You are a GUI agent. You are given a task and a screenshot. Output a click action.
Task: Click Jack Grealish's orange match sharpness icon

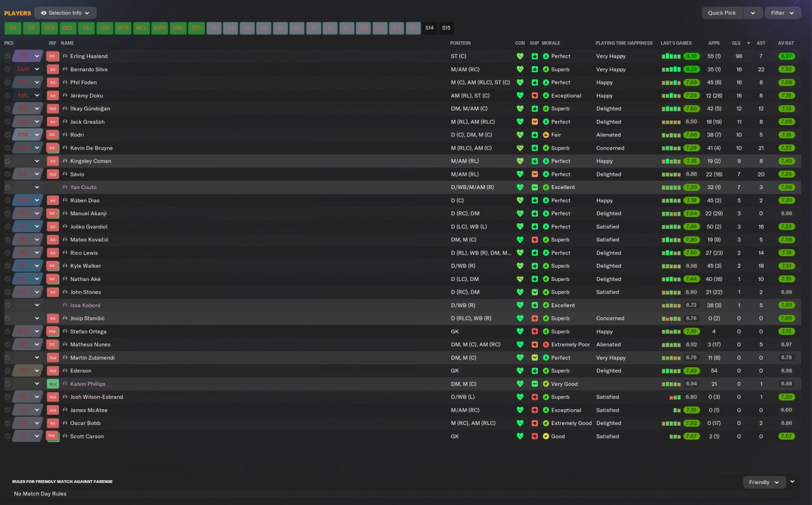click(535, 122)
